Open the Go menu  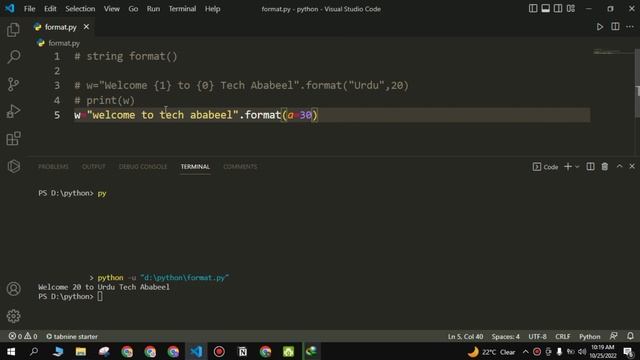tap(133, 9)
